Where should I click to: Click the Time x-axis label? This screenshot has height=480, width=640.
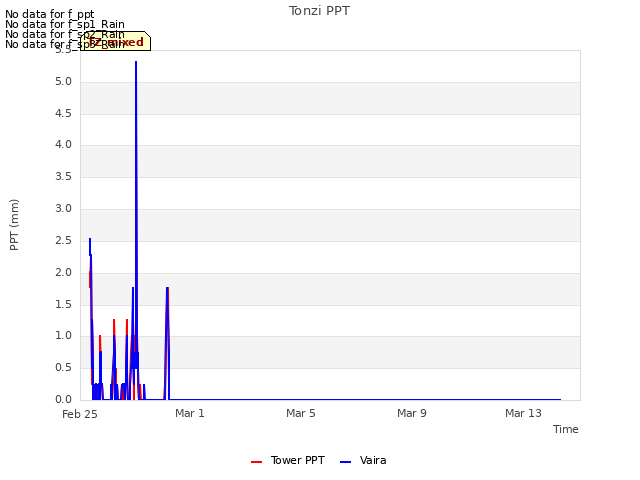click(x=565, y=429)
